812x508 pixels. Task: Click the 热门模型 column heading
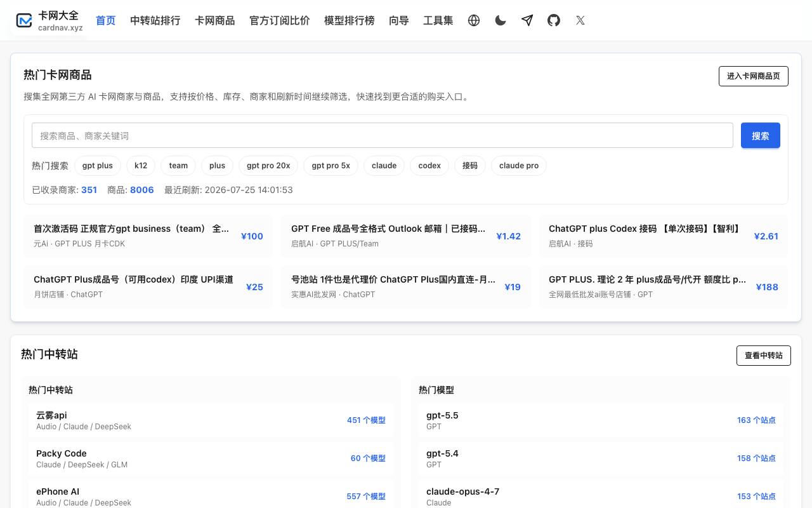(x=436, y=390)
